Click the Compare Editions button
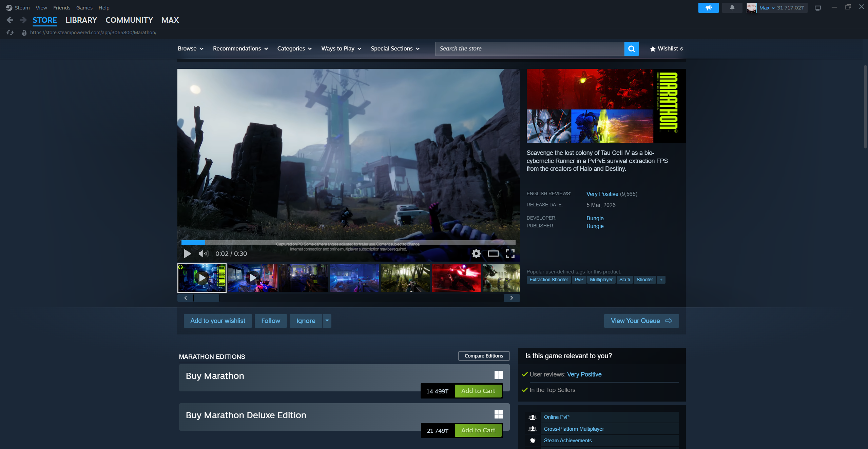Viewport: 868px width, 449px height. [x=484, y=356]
